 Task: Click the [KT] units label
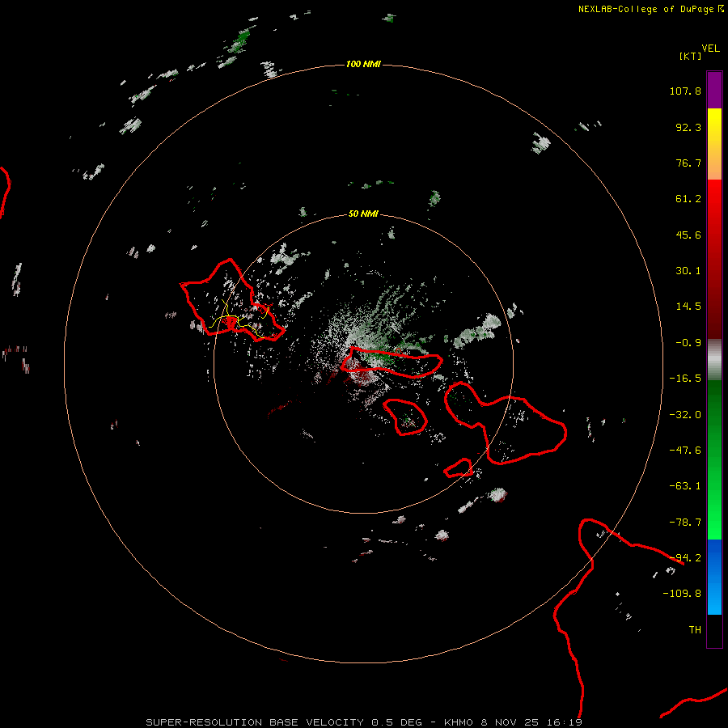pyautogui.click(x=691, y=56)
